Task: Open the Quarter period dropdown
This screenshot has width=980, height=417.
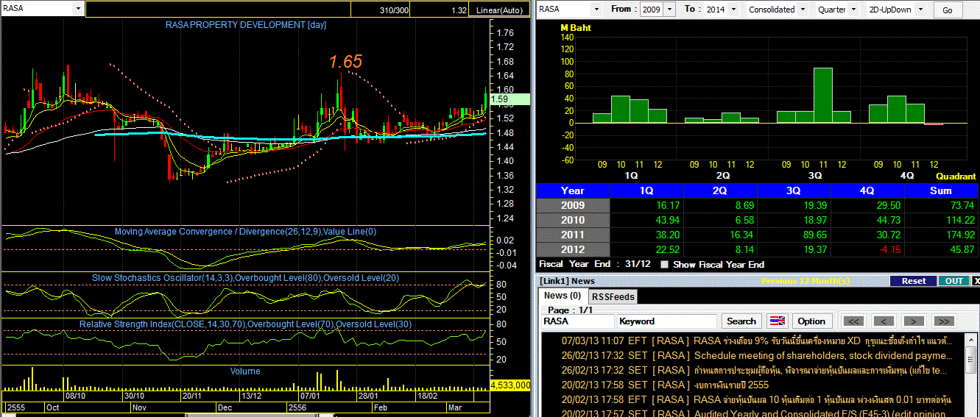Action: [853, 10]
